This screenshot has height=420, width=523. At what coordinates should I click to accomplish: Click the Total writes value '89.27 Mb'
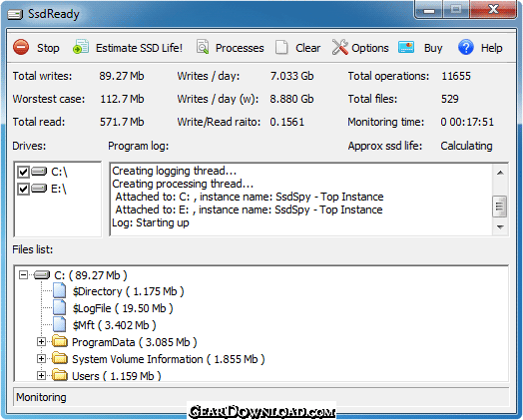[x=122, y=76]
